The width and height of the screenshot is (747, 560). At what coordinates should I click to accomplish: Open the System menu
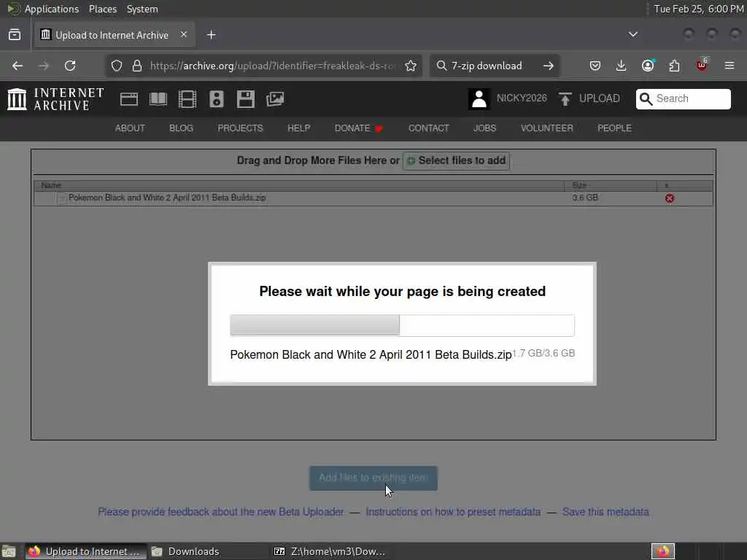click(x=142, y=9)
